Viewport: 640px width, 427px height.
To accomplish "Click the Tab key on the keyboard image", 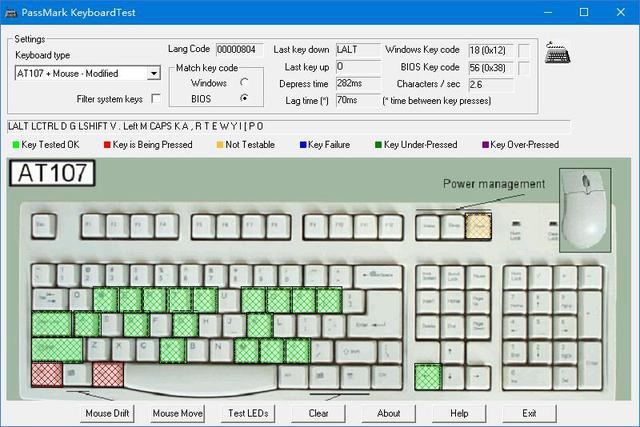I will pos(50,300).
